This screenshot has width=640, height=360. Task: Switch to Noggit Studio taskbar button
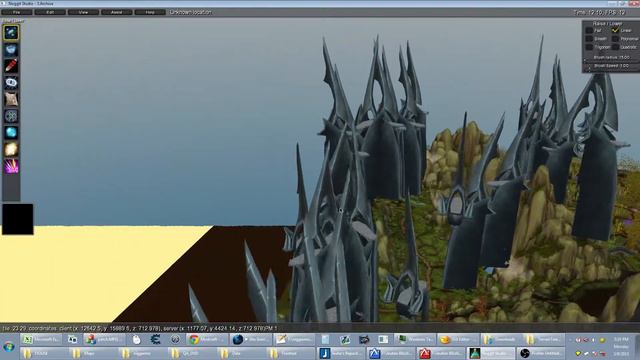click(x=490, y=353)
